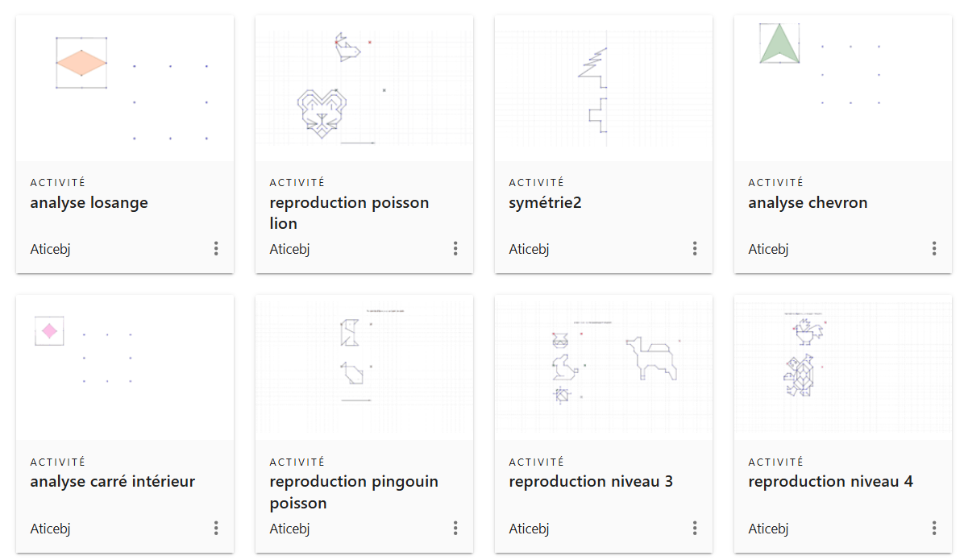Click three dots on reproduction niveau 3
This screenshot has height=560, width=964.
695,529
